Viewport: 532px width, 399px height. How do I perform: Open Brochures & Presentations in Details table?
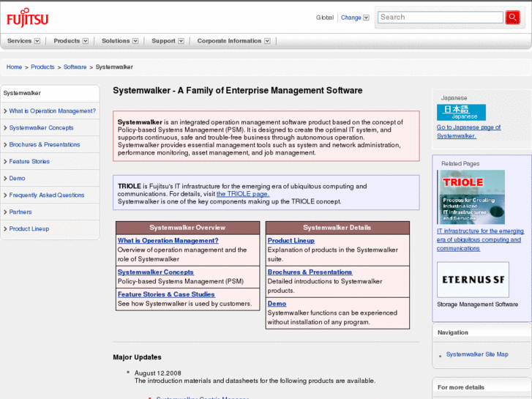(310, 272)
